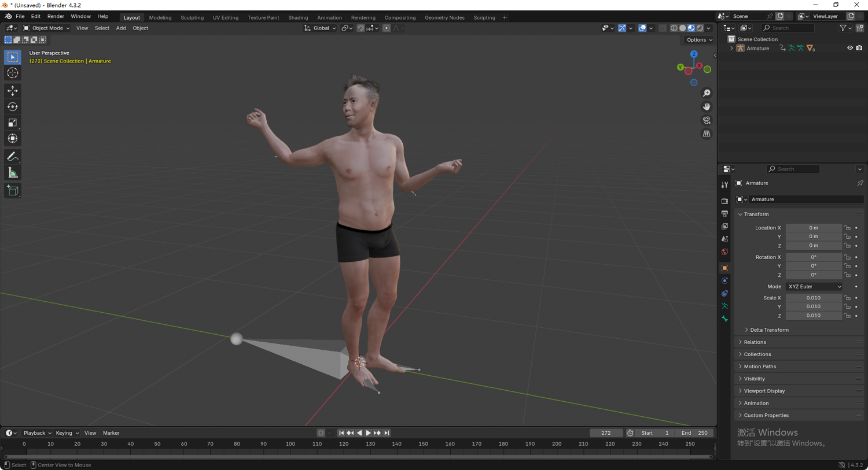Switch to the Geometry Nodes workspace tab
The width and height of the screenshot is (868, 470).
[444, 17]
